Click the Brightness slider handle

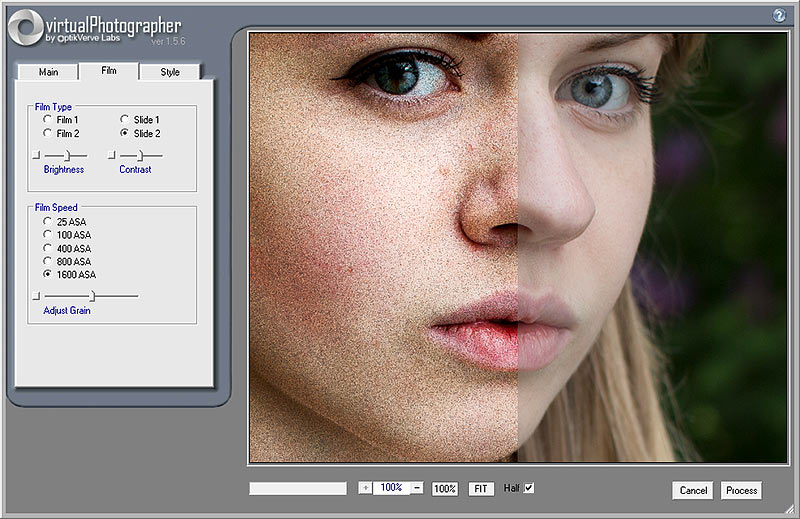67,155
